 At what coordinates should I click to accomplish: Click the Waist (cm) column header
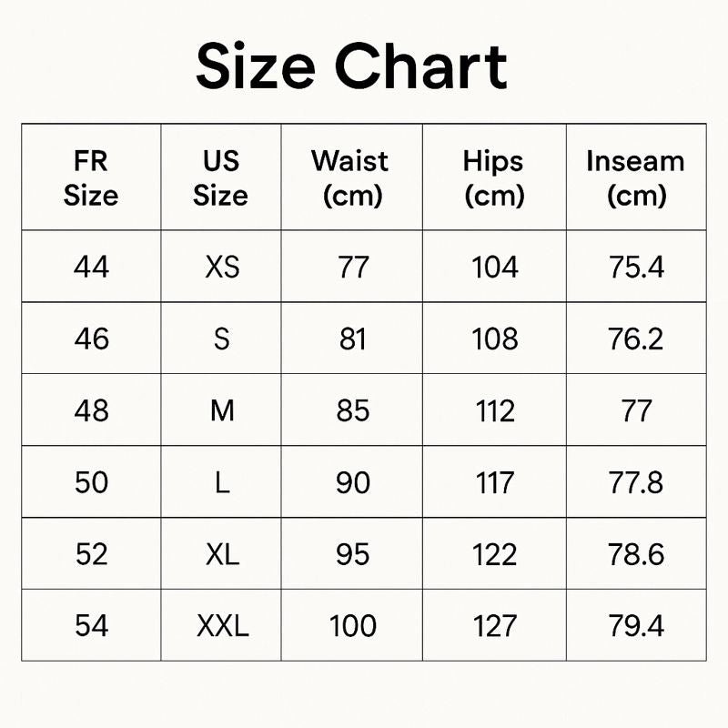coord(351,177)
